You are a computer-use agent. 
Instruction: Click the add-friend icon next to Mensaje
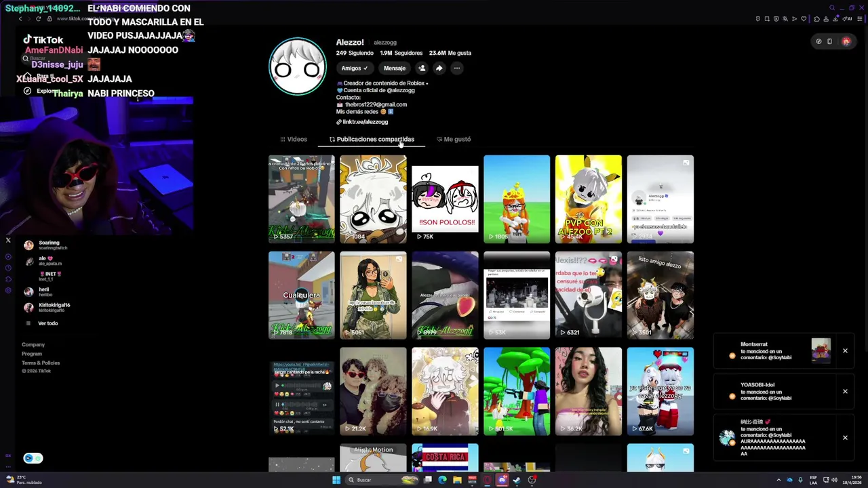click(422, 68)
